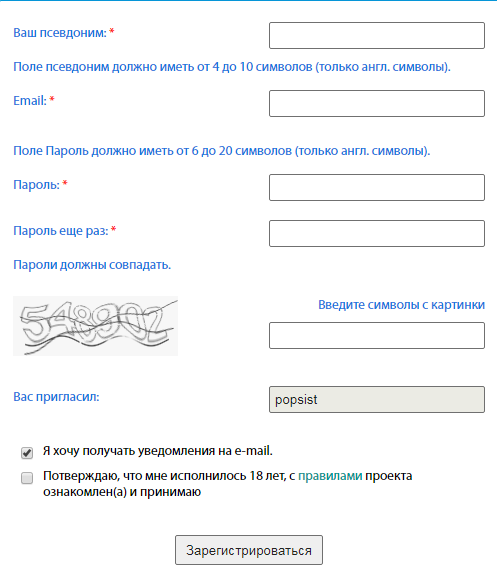Click the 'Вас пригласил' field containing popsist

tap(377, 399)
